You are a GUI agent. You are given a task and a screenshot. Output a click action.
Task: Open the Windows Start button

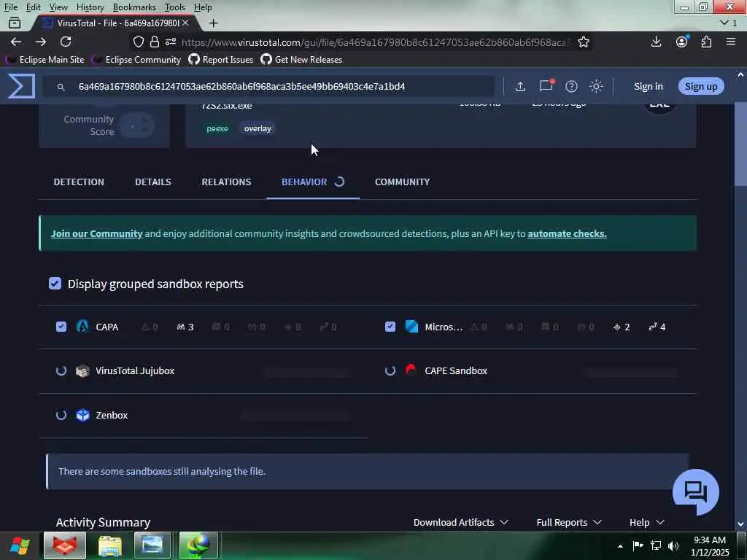[20, 545]
